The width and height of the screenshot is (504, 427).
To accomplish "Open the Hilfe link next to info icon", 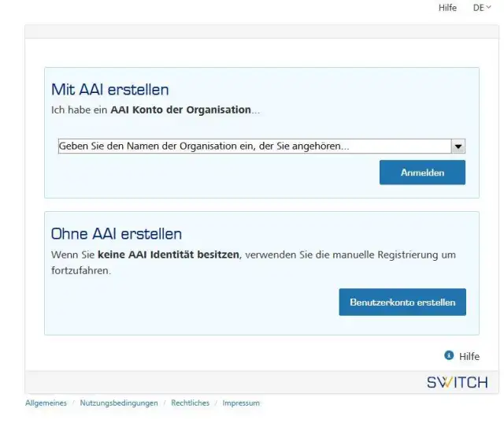I will 469,356.
